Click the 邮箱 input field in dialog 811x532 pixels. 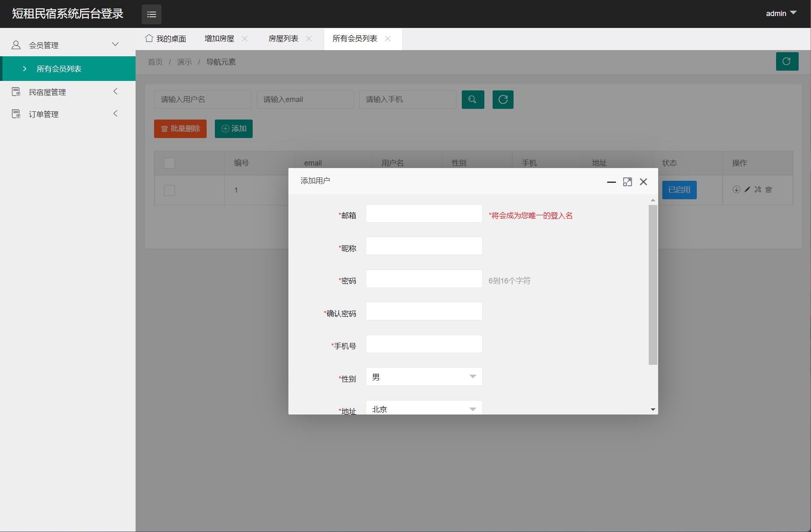pos(424,214)
